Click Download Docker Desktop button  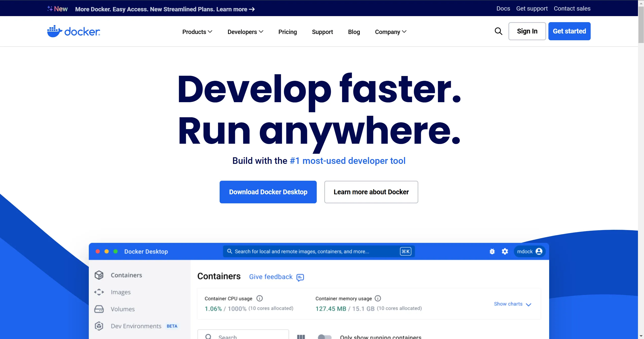[x=268, y=192]
